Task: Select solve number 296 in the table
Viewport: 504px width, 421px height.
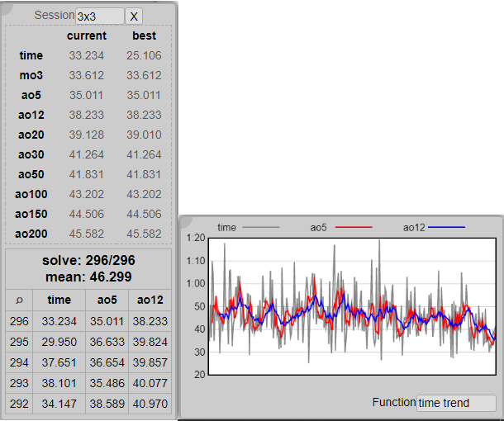Action: click(19, 321)
